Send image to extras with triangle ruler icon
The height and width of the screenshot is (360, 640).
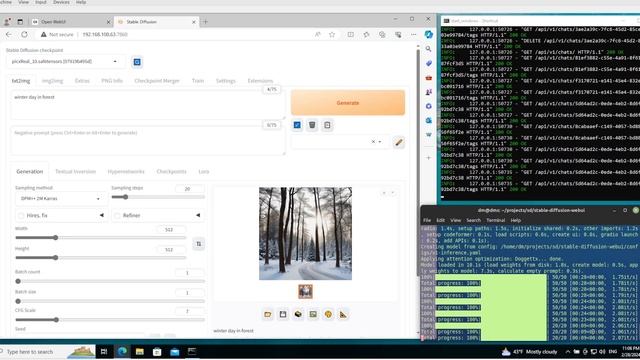(343, 314)
